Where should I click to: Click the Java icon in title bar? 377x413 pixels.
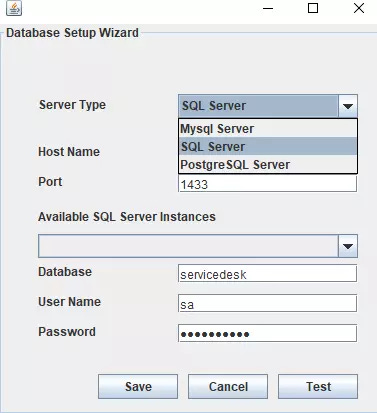tap(14, 8)
